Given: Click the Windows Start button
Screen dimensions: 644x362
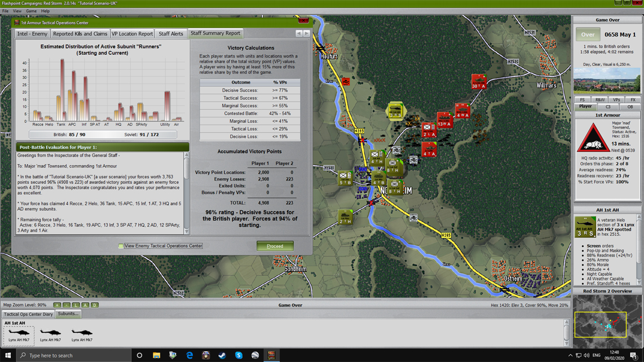Looking at the screenshot, I should pos(8,355).
